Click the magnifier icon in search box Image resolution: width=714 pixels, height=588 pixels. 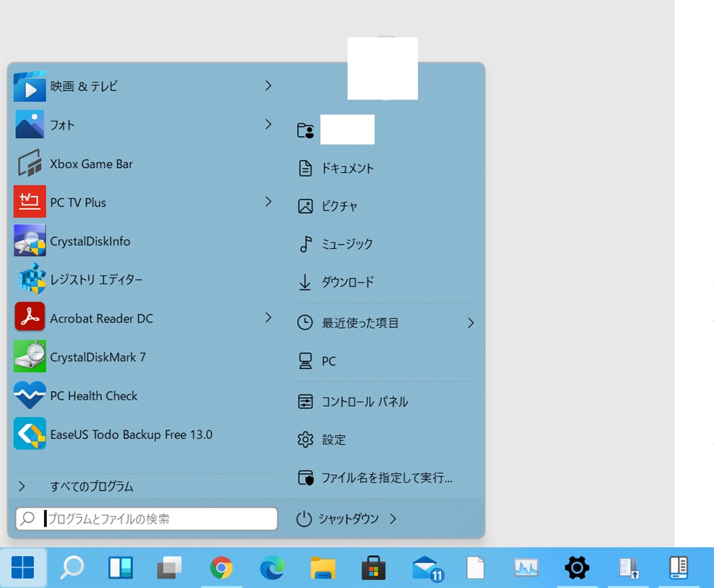[27, 519]
